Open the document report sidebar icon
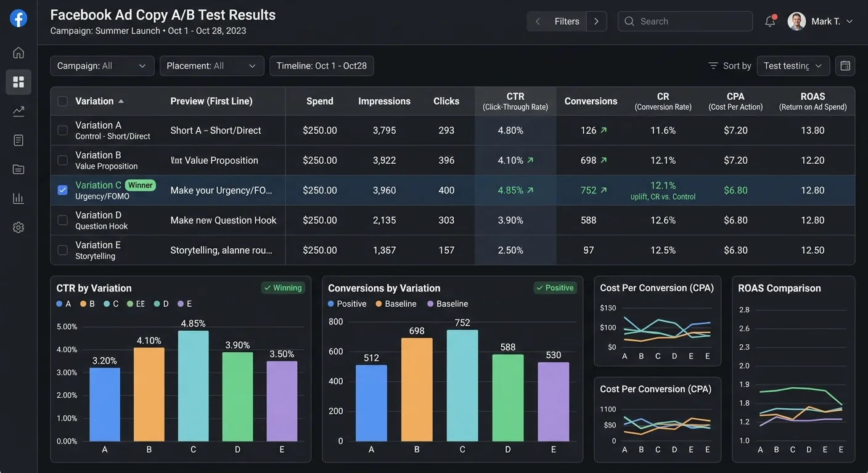This screenshot has height=473, width=868. (18, 140)
